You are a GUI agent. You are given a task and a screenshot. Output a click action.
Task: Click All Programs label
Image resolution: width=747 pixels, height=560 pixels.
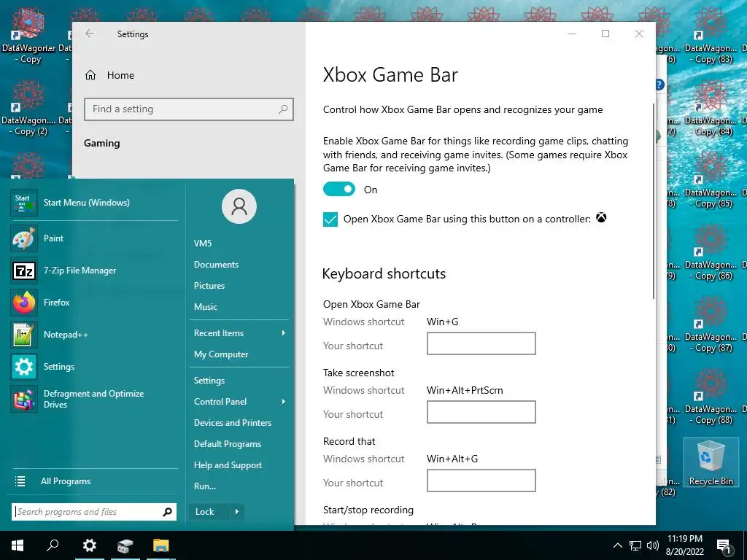[x=66, y=481]
